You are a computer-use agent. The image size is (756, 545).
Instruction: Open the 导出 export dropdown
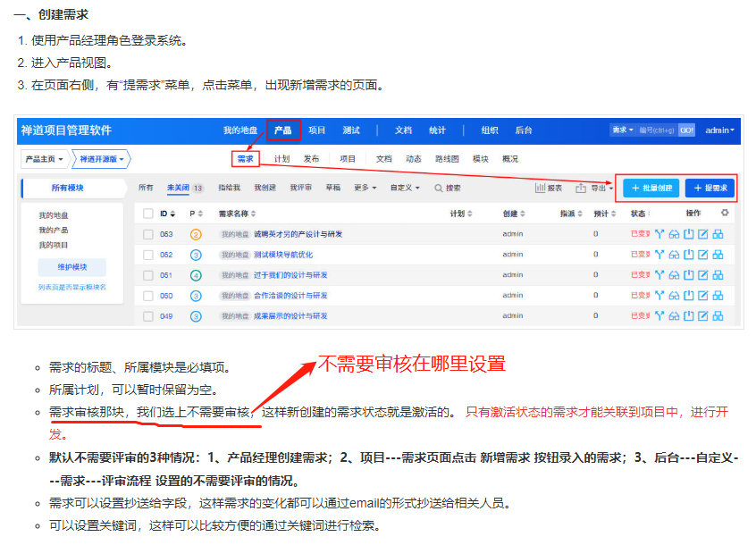[x=594, y=188]
